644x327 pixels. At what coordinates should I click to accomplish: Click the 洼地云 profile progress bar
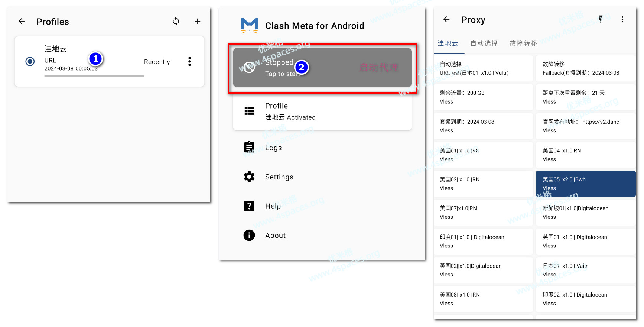[94, 76]
